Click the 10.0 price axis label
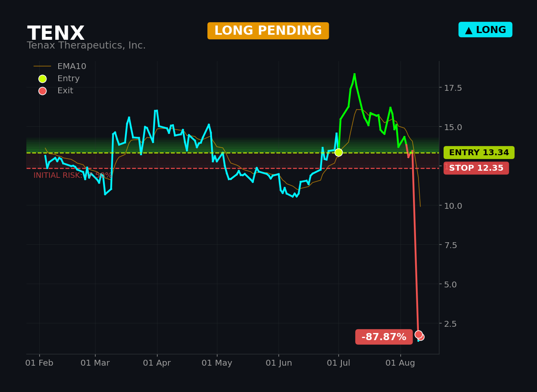The height and width of the screenshot is (392, 537). (x=453, y=206)
